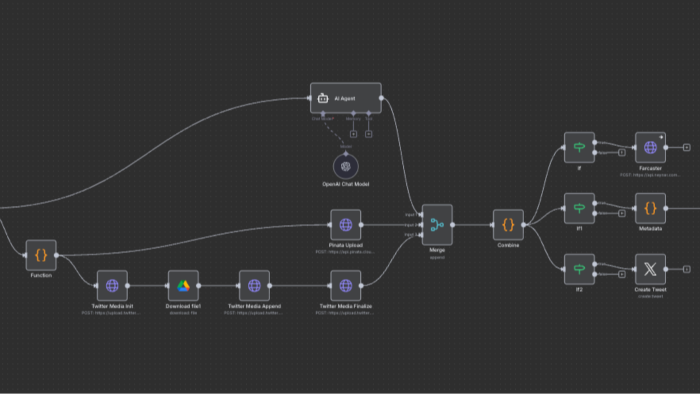Click the Function node output connector
Image resolution: width=700 pixels, height=394 pixels.
(56, 255)
